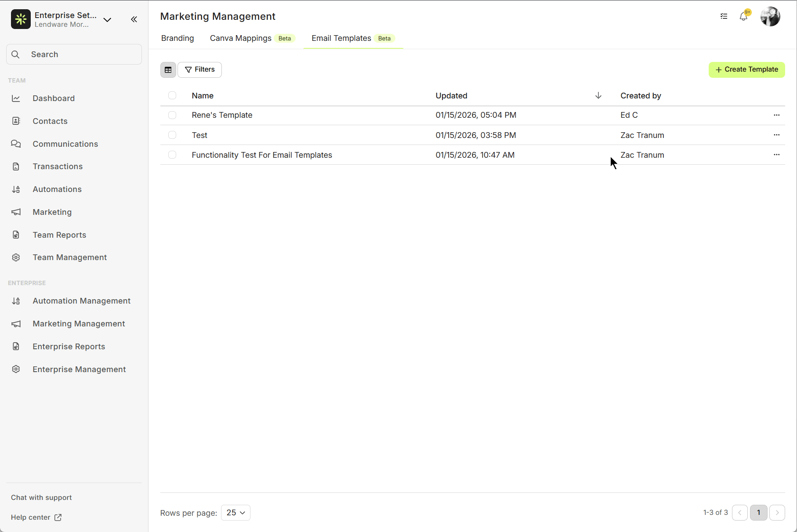Open more options for Rene's Template
The image size is (797, 532).
pyautogui.click(x=776, y=115)
